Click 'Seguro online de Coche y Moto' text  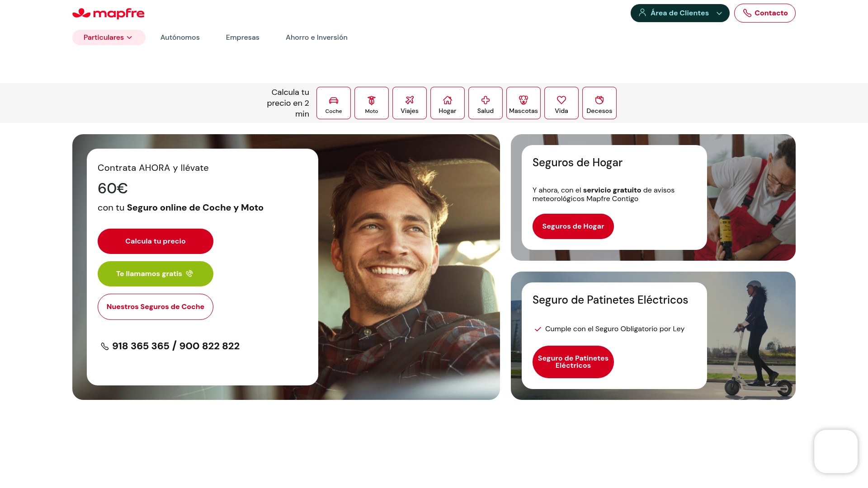pyautogui.click(x=195, y=208)
